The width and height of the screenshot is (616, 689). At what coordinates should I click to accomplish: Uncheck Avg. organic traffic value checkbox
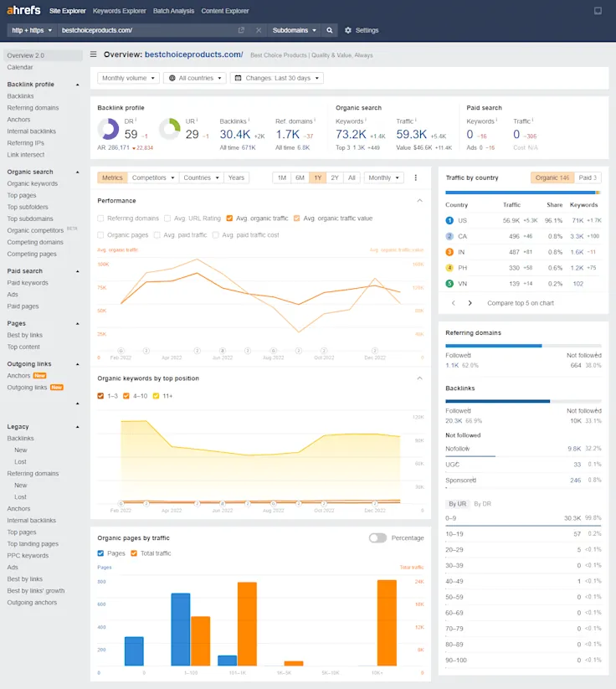[x=296, y=218]
